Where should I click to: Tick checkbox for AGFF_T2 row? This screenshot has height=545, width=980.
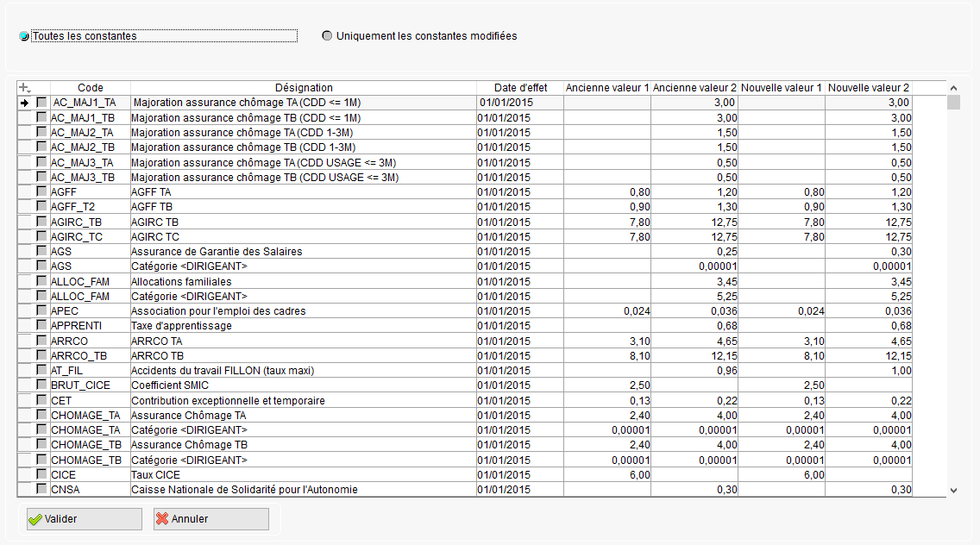click(x=41, y=205)
